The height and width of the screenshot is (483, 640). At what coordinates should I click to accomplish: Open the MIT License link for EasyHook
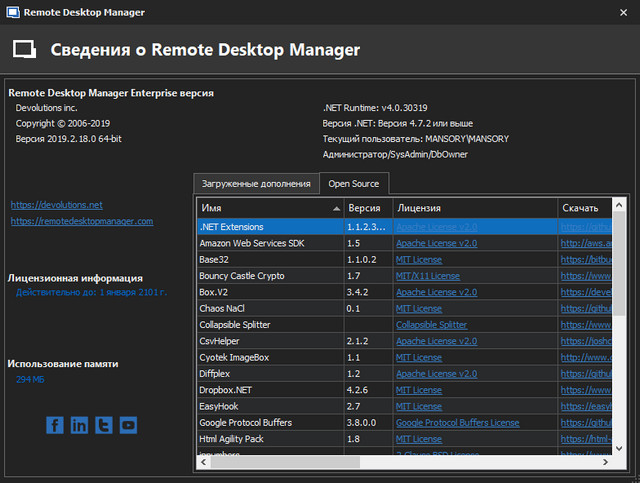pos(419,407)
